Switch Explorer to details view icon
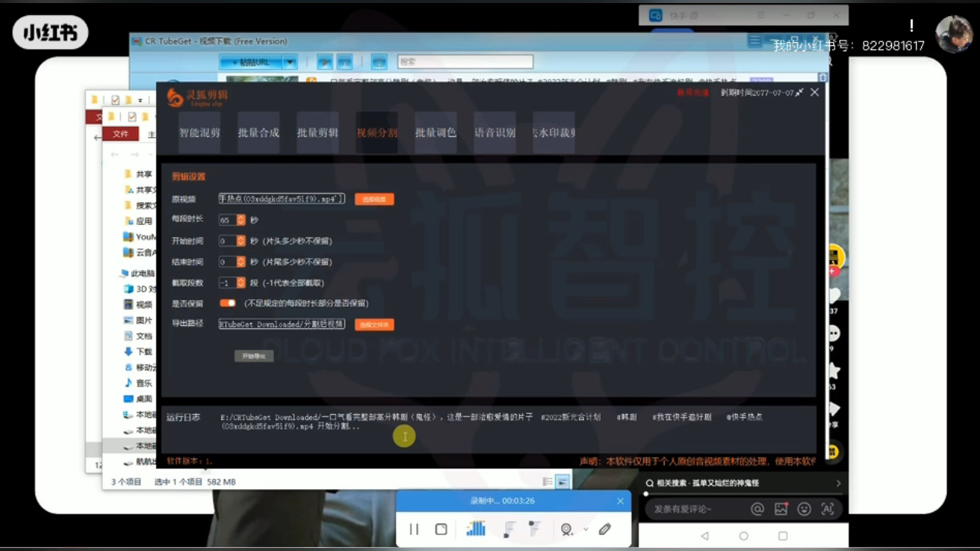 point(547,481)
